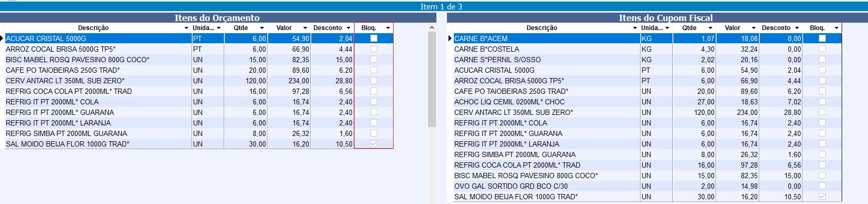Check Bloq. box for ACUCAR CRISTAL in Orçamento

[374, 38]
